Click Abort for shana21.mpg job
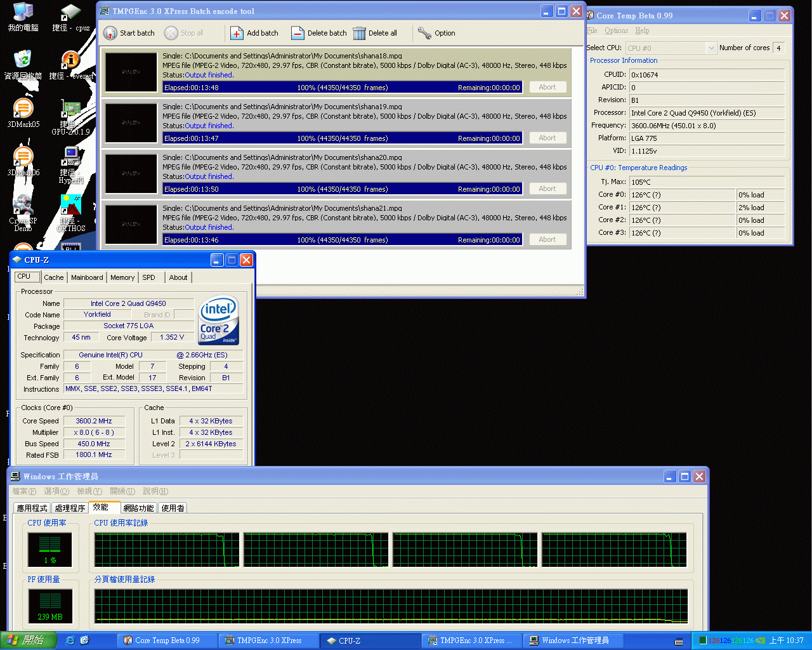Viewport: 812px width, 650px height. 547,239
